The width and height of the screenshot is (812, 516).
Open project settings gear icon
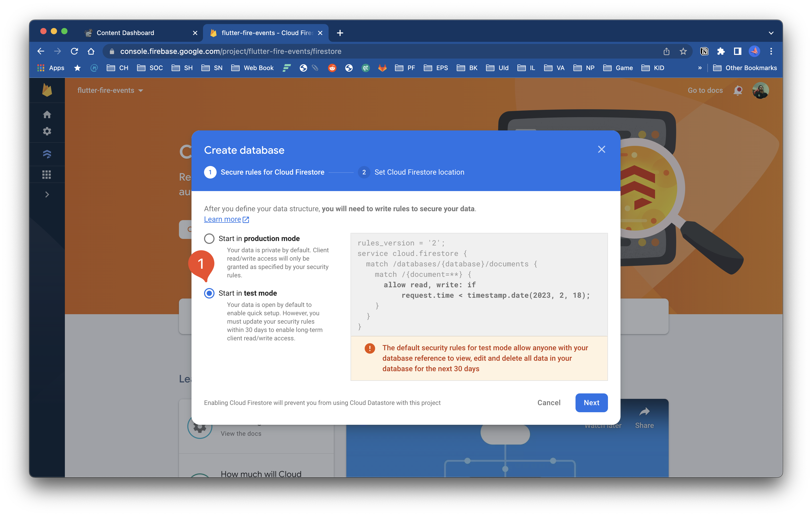pos(47,131)
